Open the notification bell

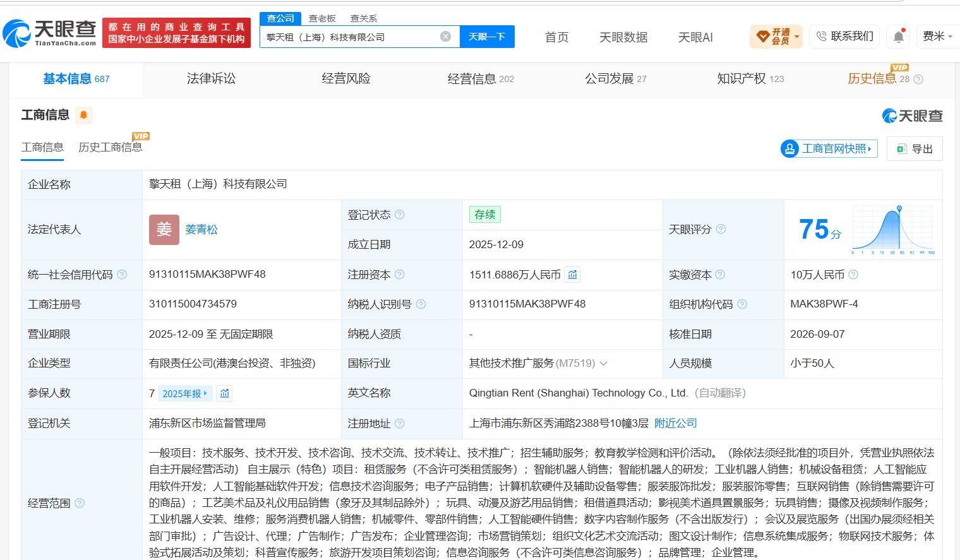[x=899, y=37]
